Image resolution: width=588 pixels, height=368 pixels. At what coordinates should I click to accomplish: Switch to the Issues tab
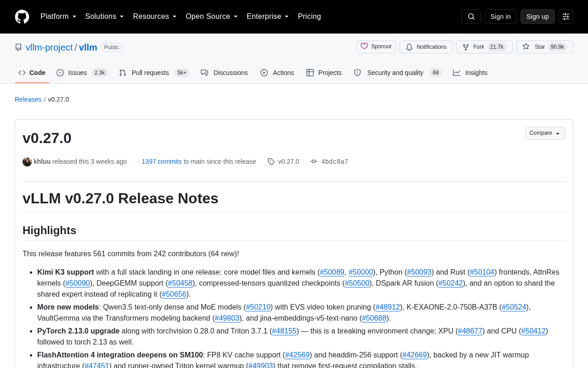[82, 73]
